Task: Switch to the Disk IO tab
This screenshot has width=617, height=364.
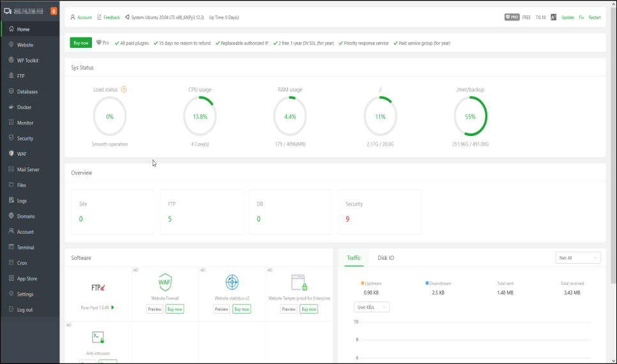Action: (386, 258)
